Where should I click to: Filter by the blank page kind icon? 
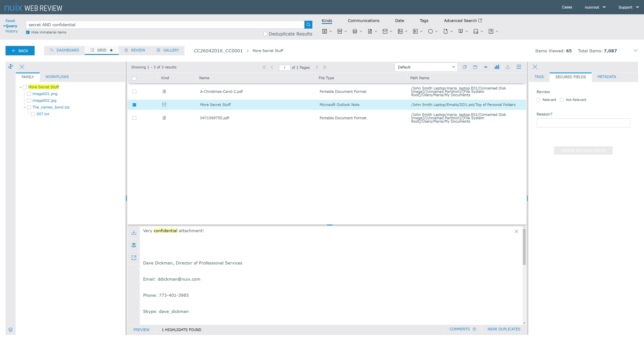[x=446, y=31]
